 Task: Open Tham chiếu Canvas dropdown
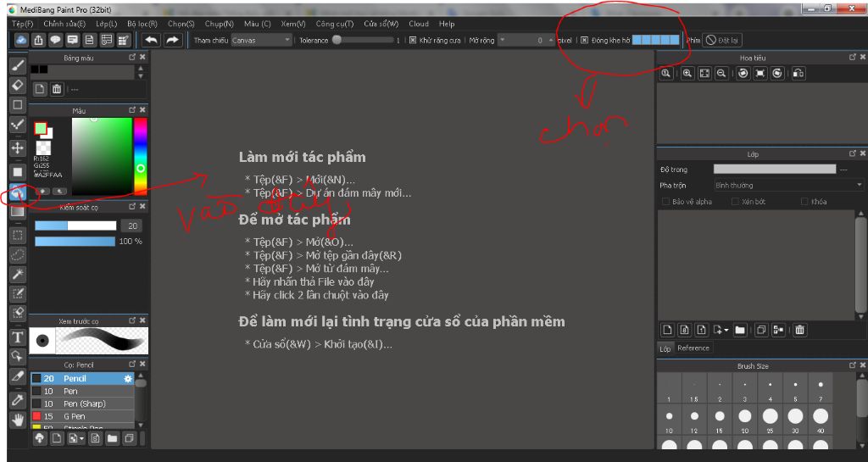[x=261, y=40]
